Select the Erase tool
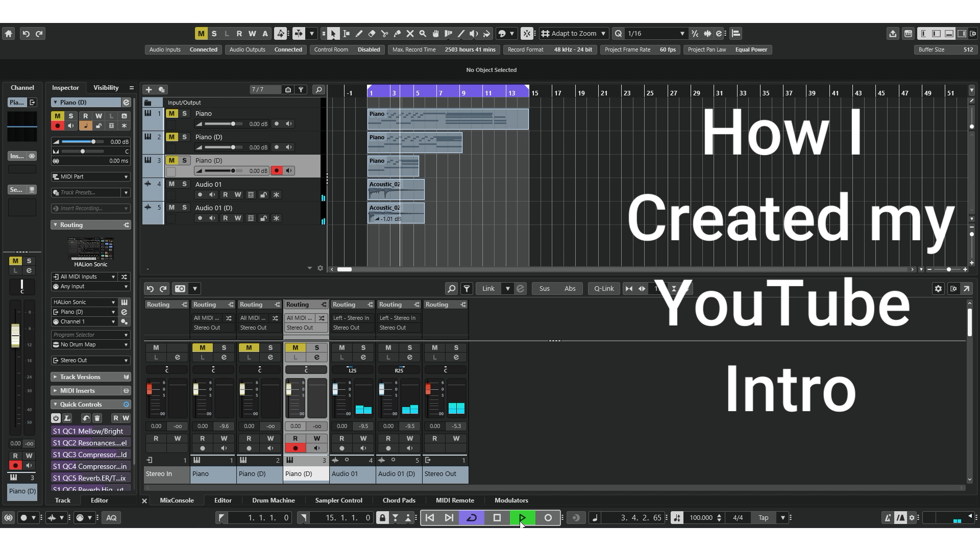Screen dimensions: 980x551 point(372,34)
